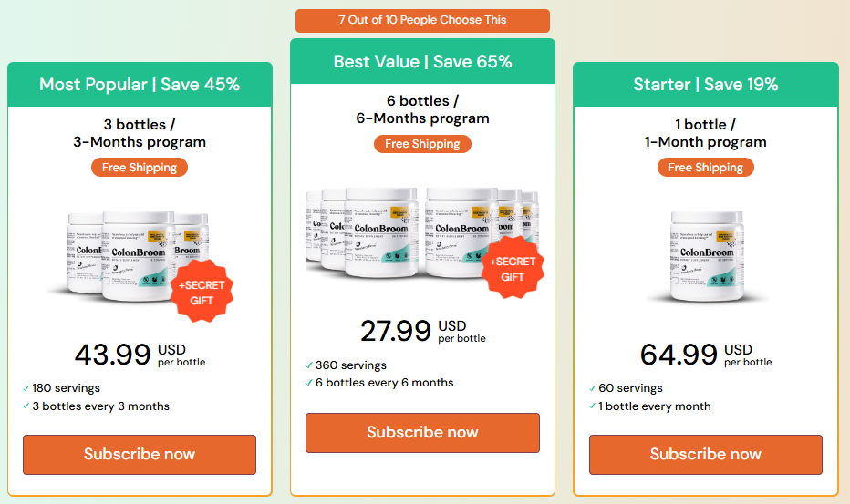This screenshot has width=850, height=504.
Task: Click Free Shipping badge in 1-bottle plan
Action: pos(705,168)
